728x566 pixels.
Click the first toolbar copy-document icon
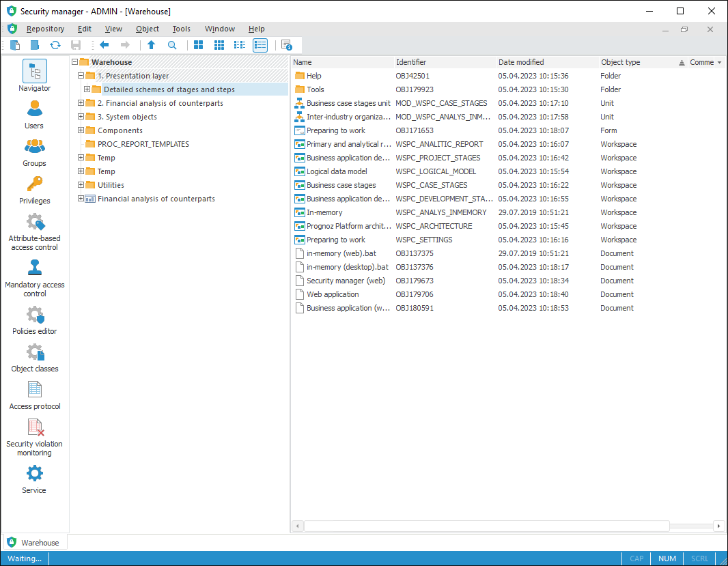(x=15, y=45)
